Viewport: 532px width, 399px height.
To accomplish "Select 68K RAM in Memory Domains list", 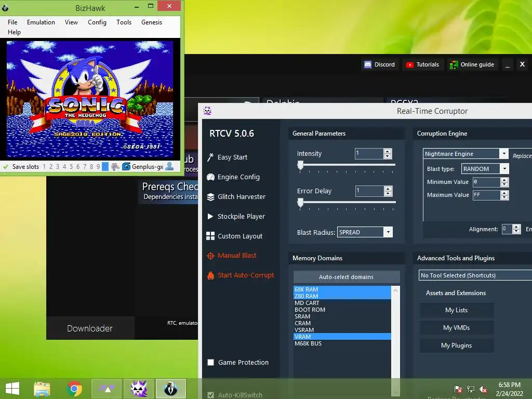I will pyautogui.click(x=342, y=289).
